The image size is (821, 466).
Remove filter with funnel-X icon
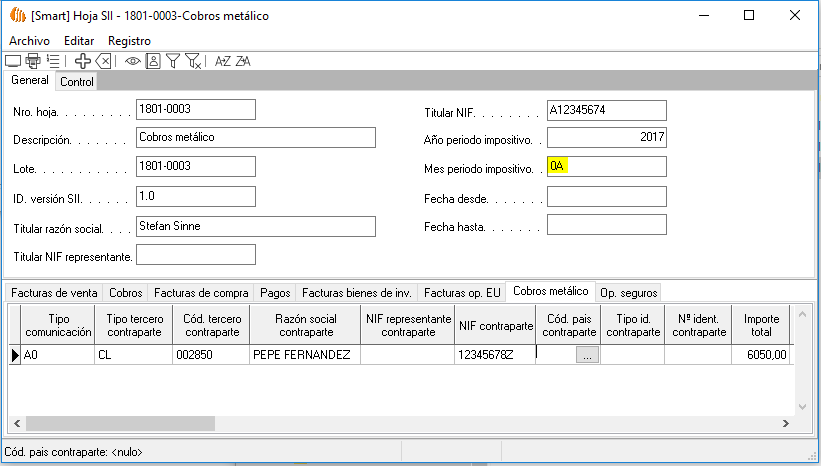coord(194,61)
